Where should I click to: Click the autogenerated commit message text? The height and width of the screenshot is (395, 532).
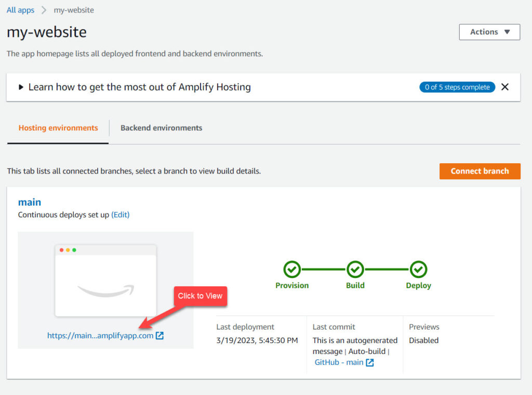355,346
